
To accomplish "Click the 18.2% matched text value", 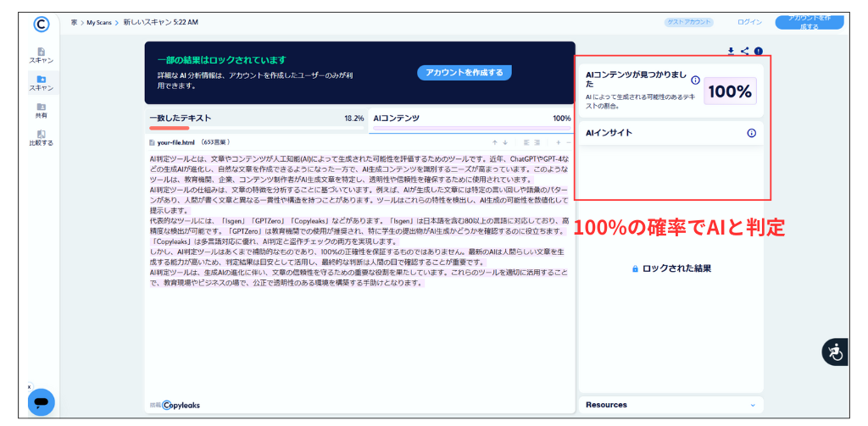I will (354, 119).
